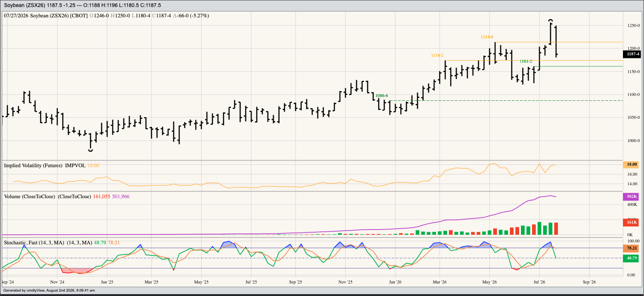Click the 1150-0 price axis label
This screenshot has width=644, height=296.
tap(633, 72)
